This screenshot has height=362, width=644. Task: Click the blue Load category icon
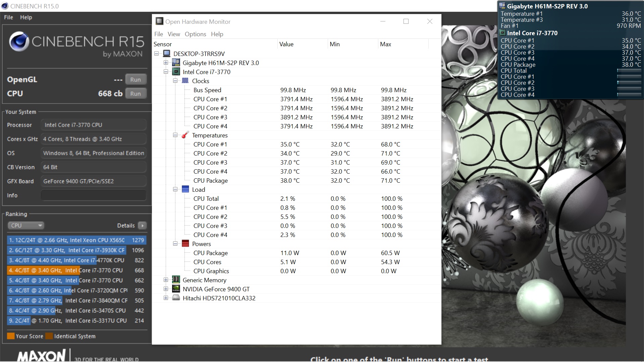click(185, 189)
